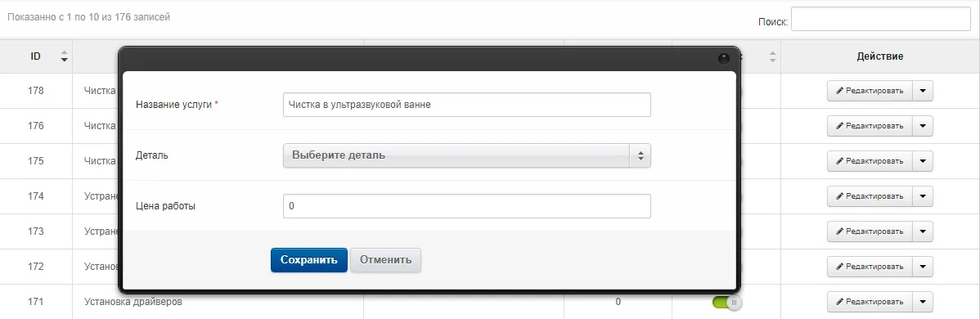Click the Поиск search input field

click(x=881, y=19)
